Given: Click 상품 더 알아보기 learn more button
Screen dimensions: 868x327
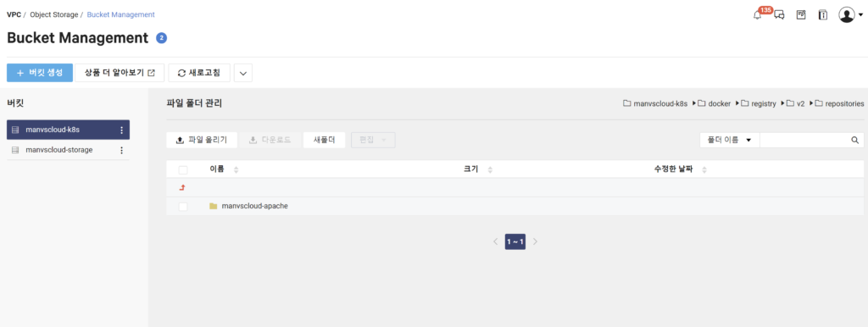Looking at the screenshot, I should [x=120, y=73].
